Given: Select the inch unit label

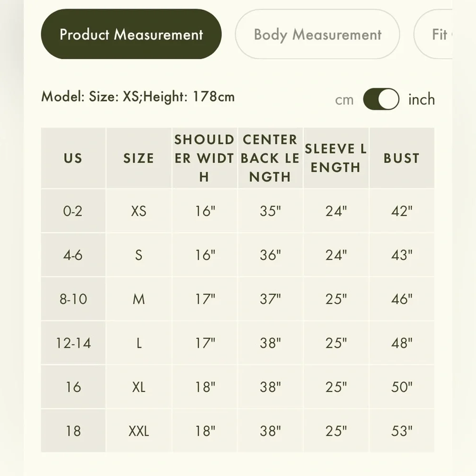Looking at the screenshot, I should 421,99.
